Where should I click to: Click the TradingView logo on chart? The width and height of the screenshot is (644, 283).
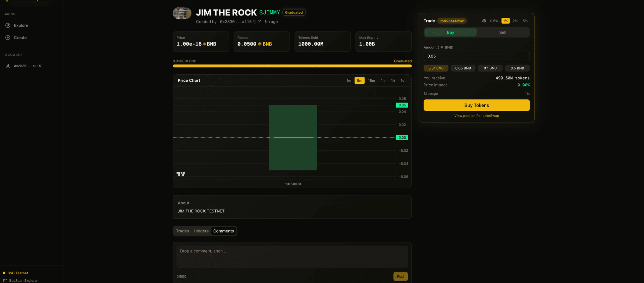tap(181, 174)
